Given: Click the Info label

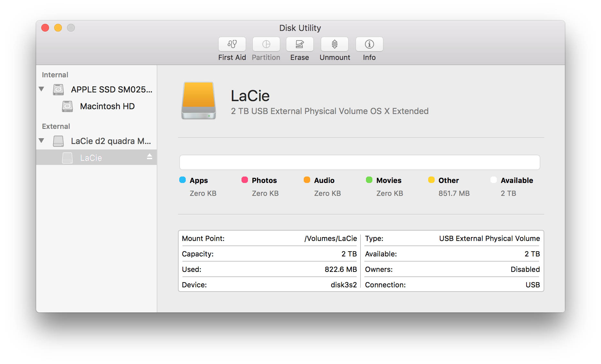Looking at the screenshot, I should pyautogui.click(x=369, y=58).
